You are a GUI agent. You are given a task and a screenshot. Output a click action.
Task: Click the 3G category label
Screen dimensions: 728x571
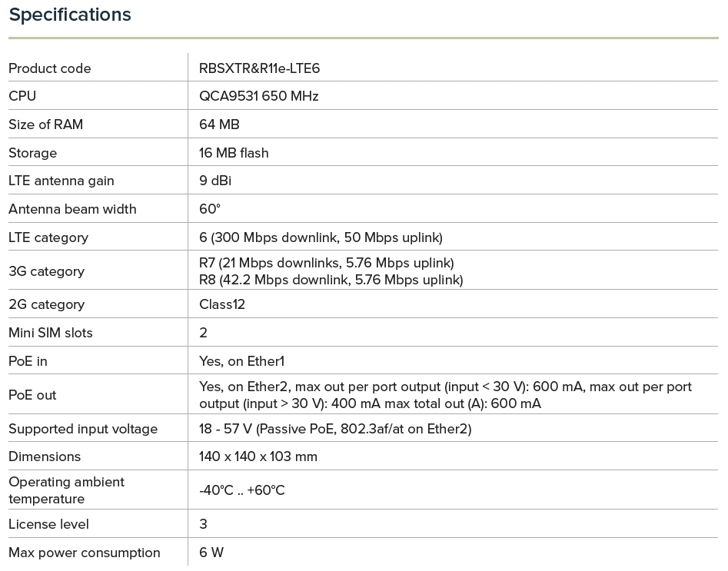pyautogui.click(x=46, y=271)
